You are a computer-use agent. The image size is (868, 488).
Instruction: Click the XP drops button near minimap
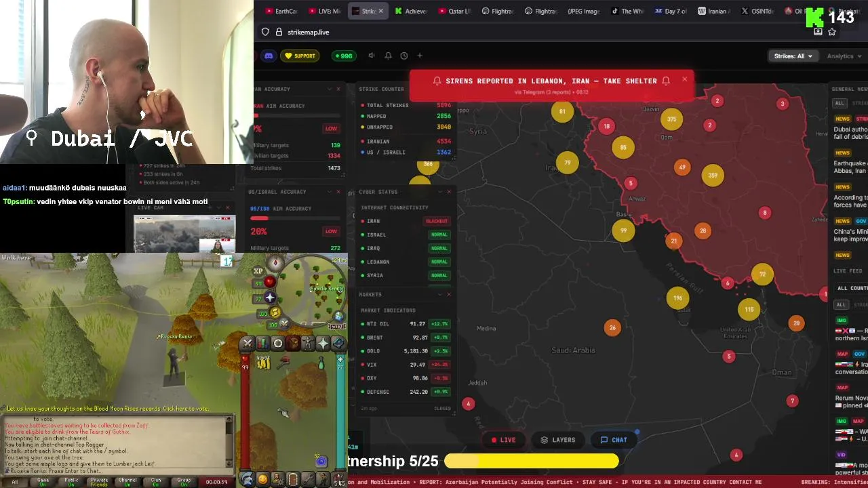258,271
